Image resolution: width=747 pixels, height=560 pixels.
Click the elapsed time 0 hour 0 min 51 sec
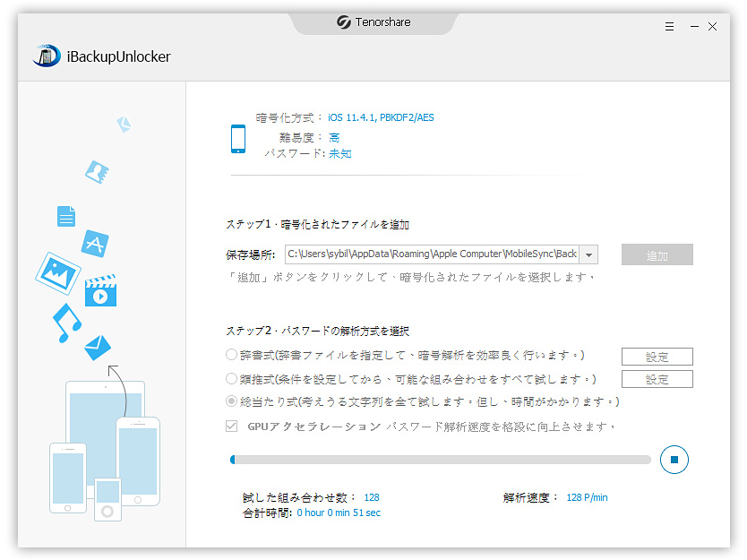tap(339, 513)
